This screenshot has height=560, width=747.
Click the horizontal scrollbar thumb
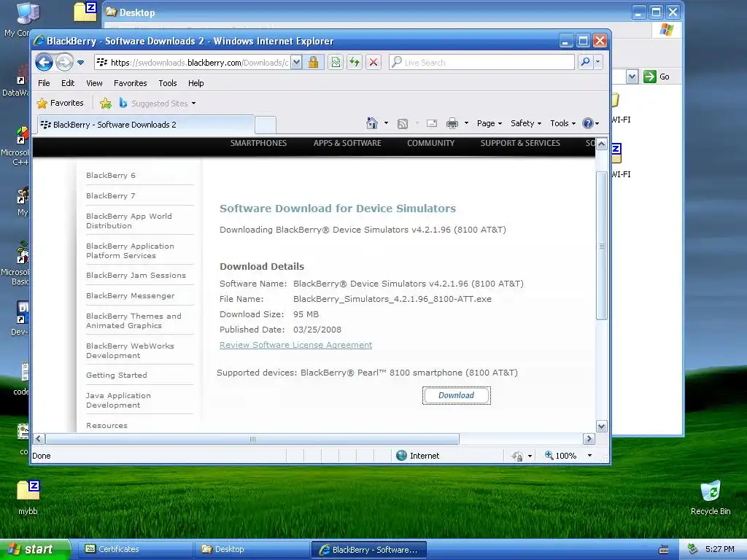coord(252,438)
